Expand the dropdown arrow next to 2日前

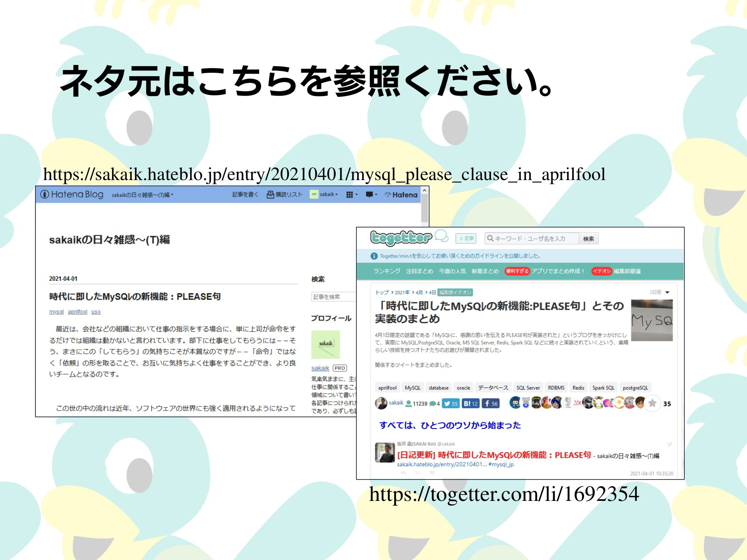coord(667,292)
